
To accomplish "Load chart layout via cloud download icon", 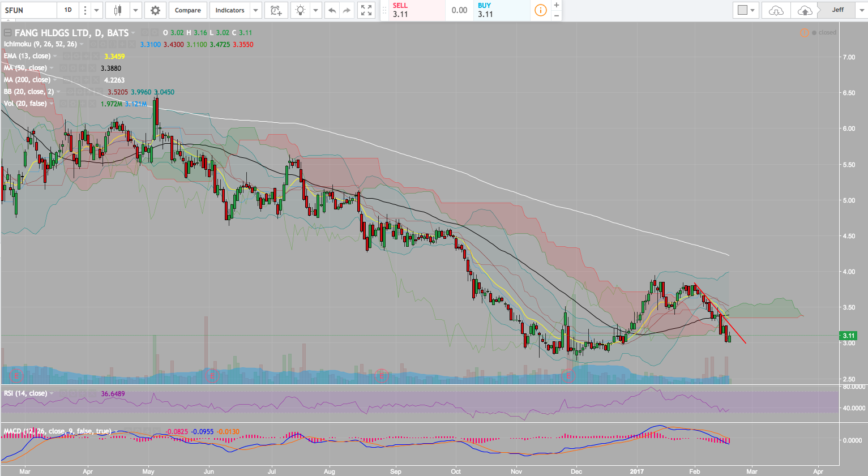I will click(x=776, y=10).
